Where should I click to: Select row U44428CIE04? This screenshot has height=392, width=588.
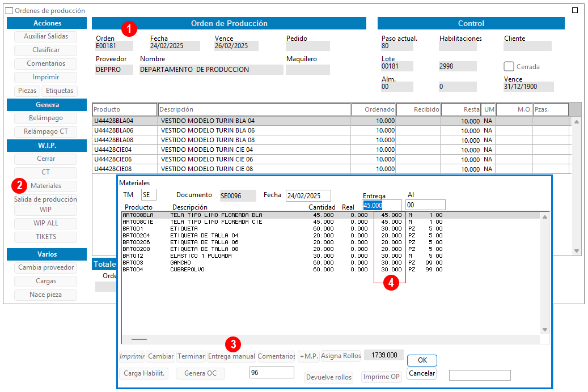point(331,150)
